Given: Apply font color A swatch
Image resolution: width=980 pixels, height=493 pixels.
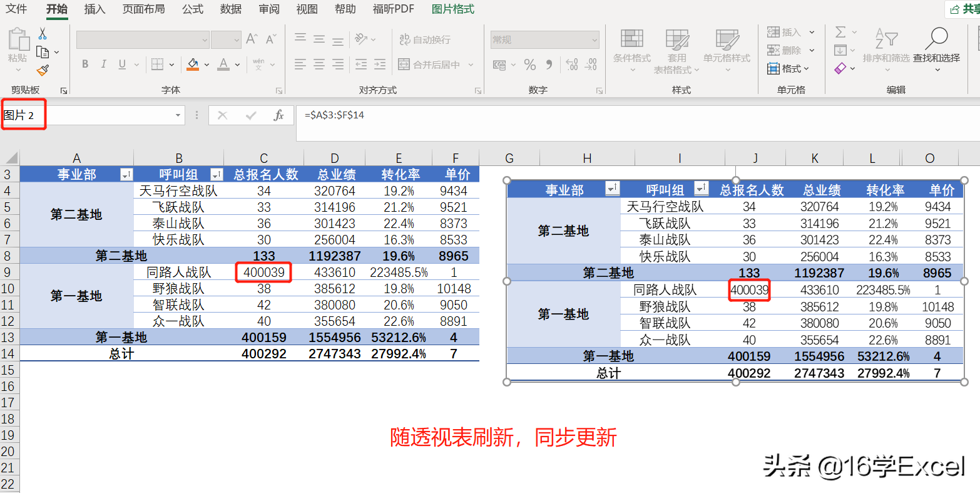Looking at the screenshot, I should tap(223, 65).
